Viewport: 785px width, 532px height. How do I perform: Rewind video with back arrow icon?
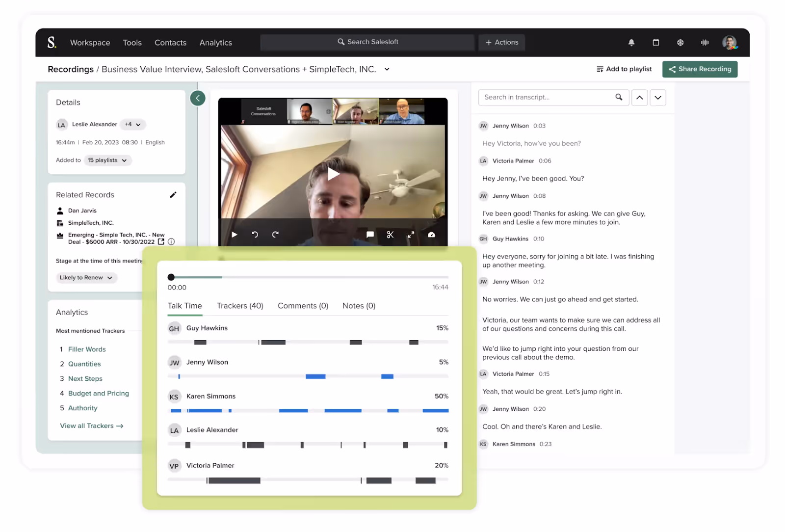point(255,235)
